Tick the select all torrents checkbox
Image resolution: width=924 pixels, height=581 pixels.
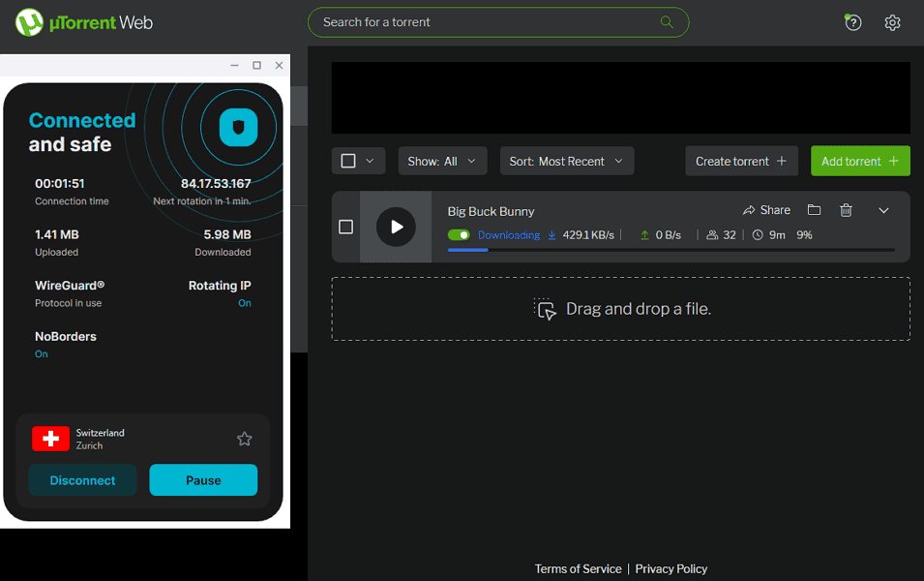[348, 161]
